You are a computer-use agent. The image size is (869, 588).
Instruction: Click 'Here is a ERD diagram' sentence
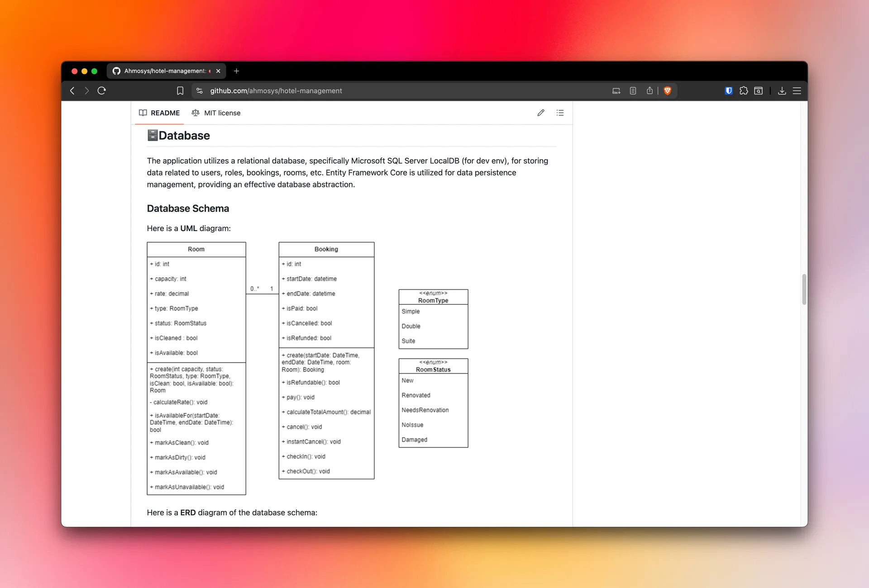click(232, 512)
